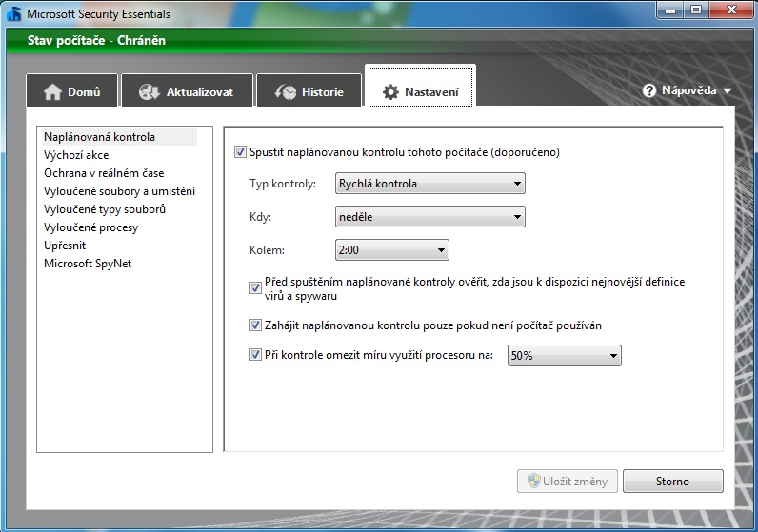
Task: Select Výchozí akce in settings list
Action: 76,155
